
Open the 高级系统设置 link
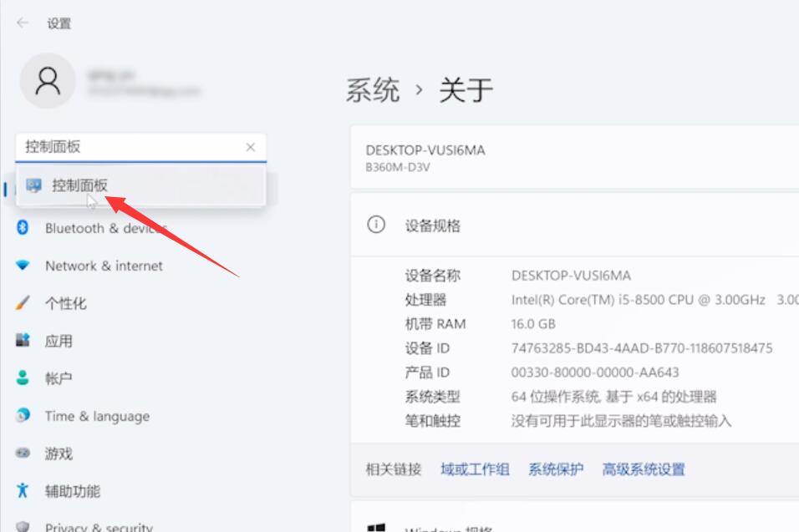pos(644,469)
